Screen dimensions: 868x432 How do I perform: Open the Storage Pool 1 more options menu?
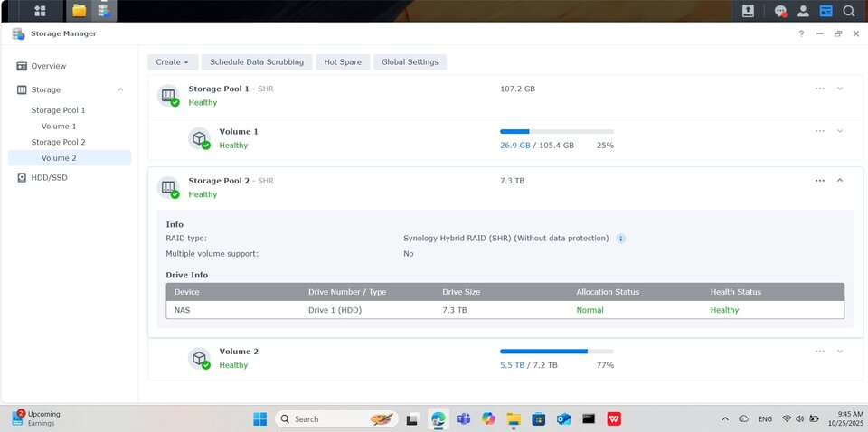click(820, 89)
